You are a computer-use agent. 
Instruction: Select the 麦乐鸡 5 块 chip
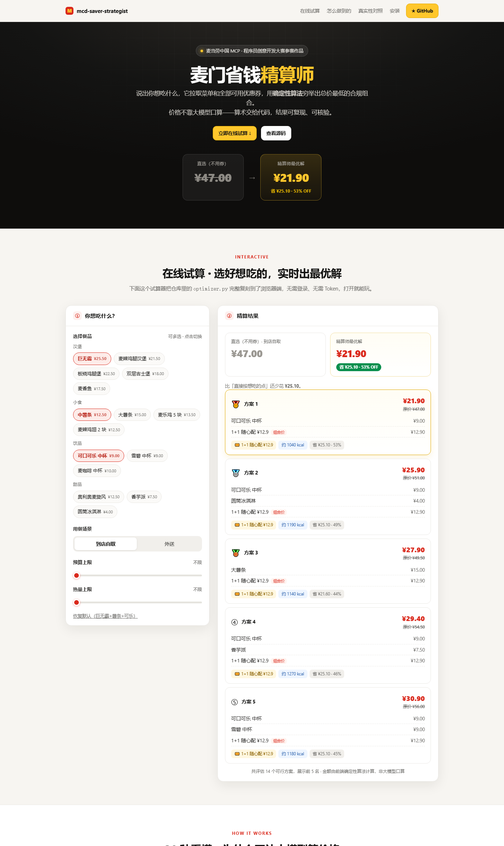[177, 415]
